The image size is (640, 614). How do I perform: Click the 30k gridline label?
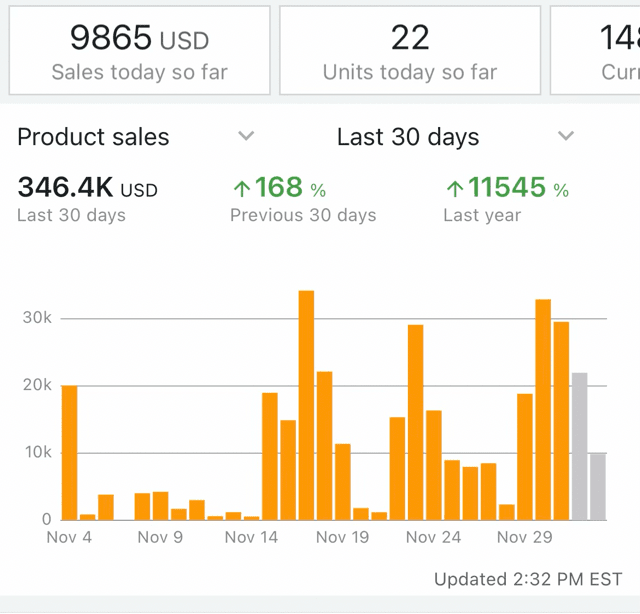(35, 318)
